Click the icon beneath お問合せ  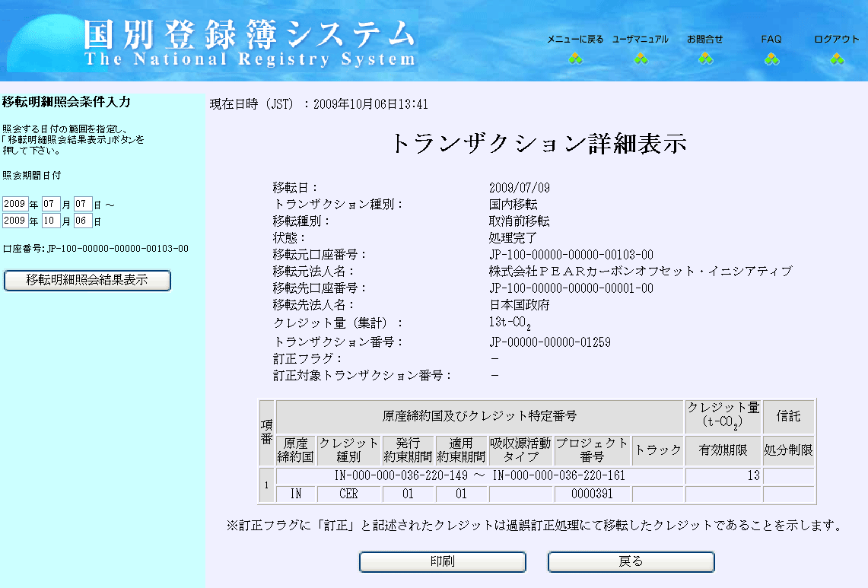pos(705,59)
